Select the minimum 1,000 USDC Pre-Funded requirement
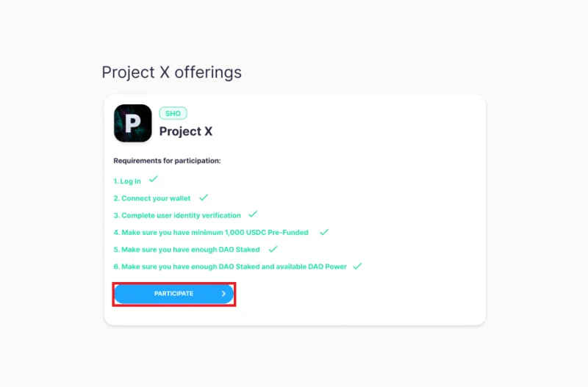The width and height of the screenshot is (588, 387). point(211,233)
